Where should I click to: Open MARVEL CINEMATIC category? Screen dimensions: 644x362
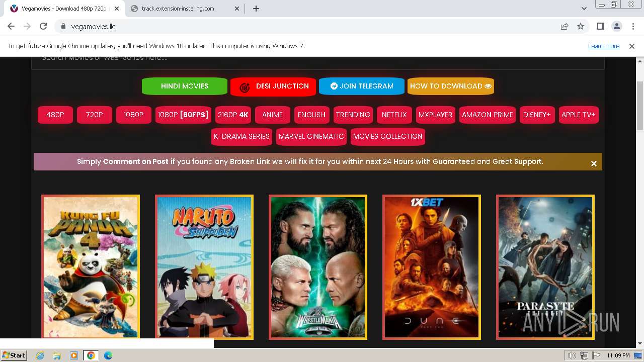(x=311, y=136)
